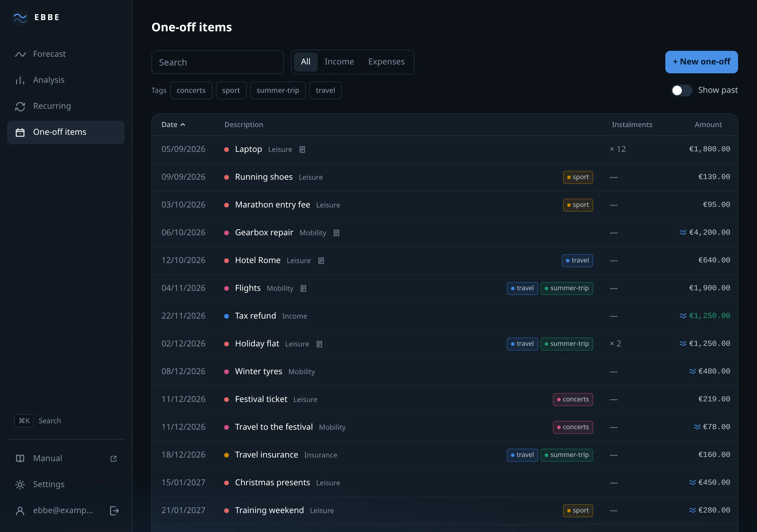Click the × 2 instalments value
This screenshot has height=532, width=757.
(615, 344)
